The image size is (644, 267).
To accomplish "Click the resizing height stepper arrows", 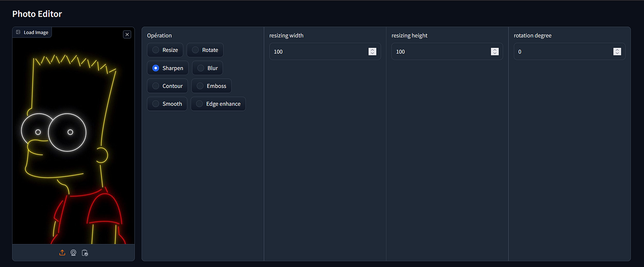I will tap(494, 52).
